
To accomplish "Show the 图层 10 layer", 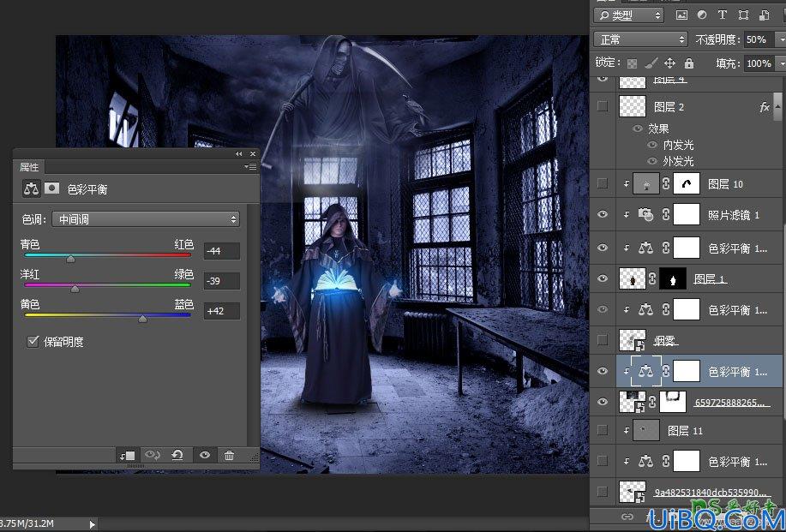I will click(x=603, y=183).
